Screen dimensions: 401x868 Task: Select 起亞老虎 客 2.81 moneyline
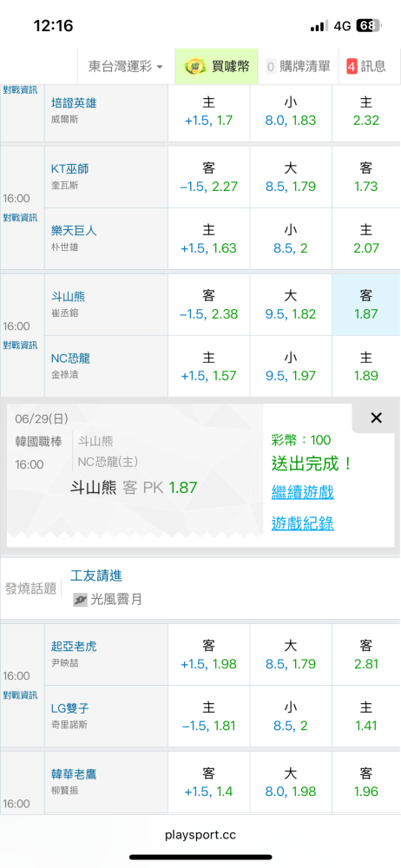[366, 654]
